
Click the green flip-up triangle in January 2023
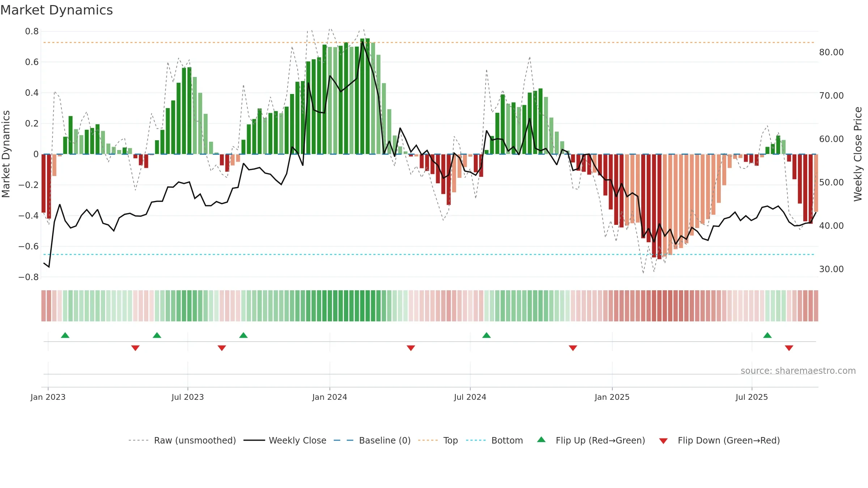[65, 335]
